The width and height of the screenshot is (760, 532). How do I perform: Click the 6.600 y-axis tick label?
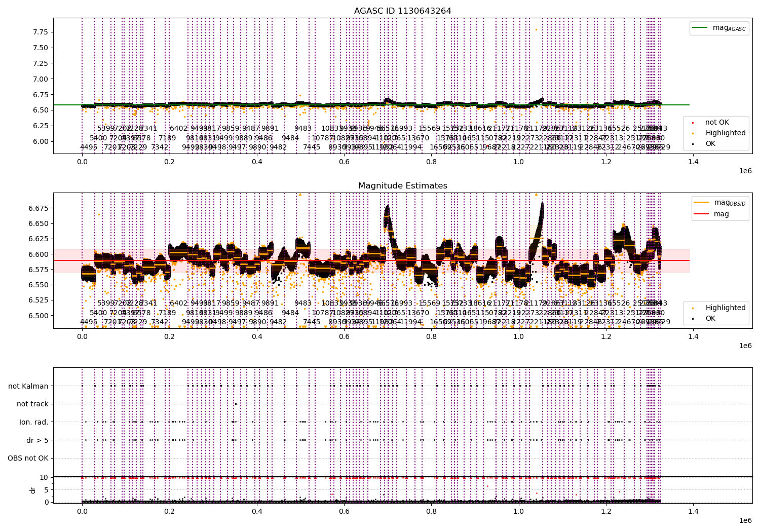pyautogui.click(x=39, y=254)
